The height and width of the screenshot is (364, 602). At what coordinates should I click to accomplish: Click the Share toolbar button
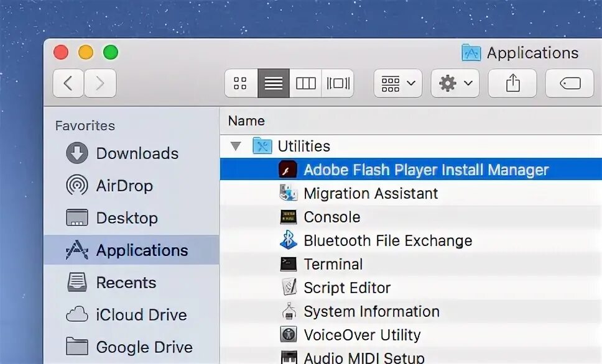point(512,83)
